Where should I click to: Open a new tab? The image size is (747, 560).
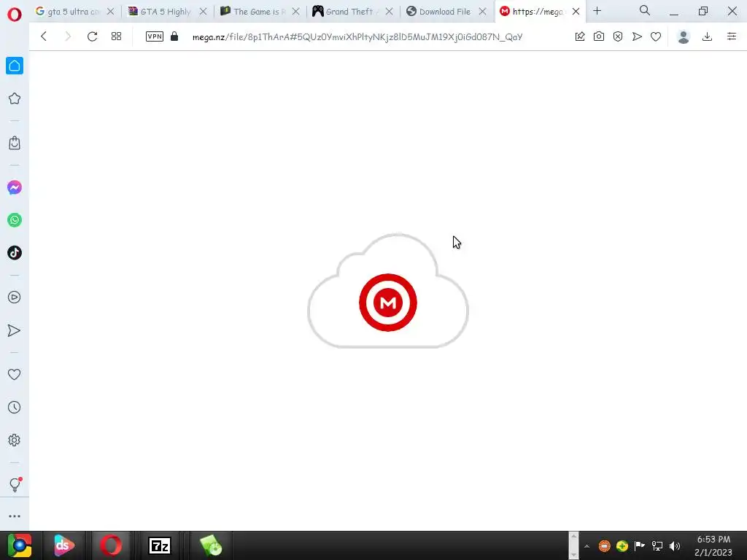pos(597,11)
